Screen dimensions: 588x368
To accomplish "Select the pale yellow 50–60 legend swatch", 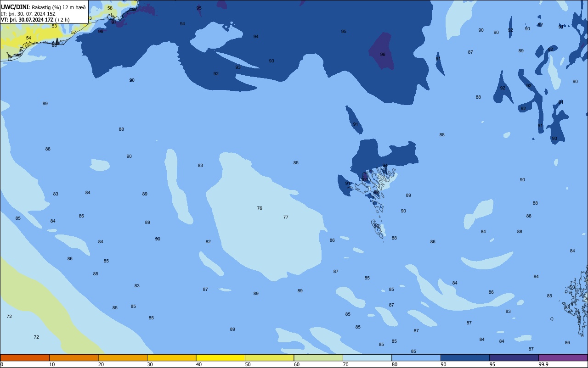I will pos(269,357).
